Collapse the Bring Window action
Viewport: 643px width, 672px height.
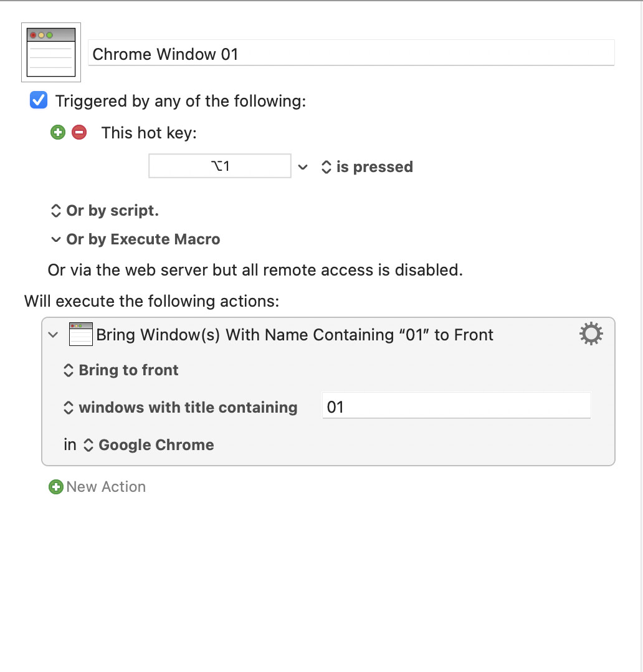pyautogui.click(x=53, y=334)
